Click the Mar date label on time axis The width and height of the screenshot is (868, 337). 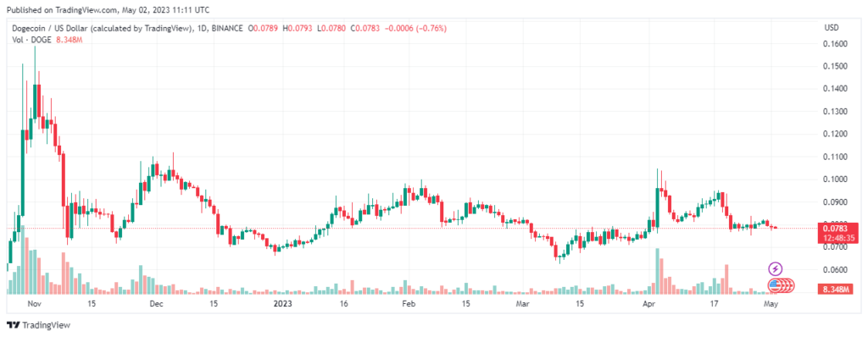(x=523, y=304)
